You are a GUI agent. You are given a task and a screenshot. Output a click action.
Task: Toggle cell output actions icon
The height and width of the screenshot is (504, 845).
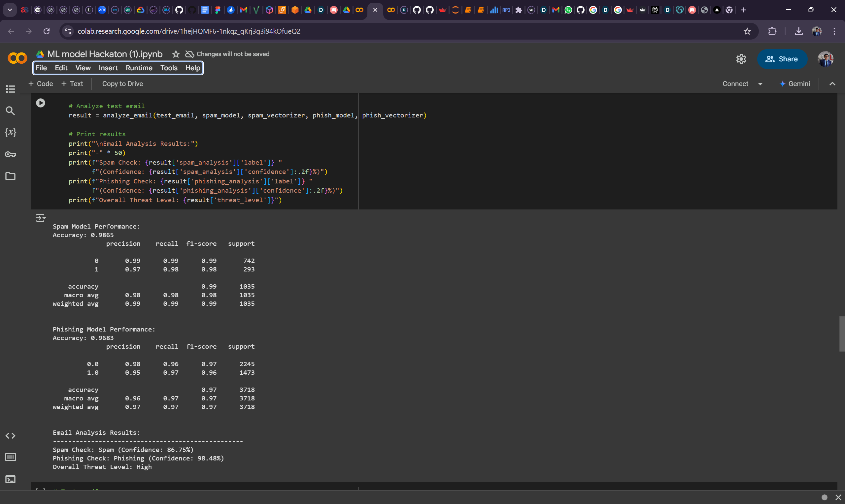pos(40,218)
